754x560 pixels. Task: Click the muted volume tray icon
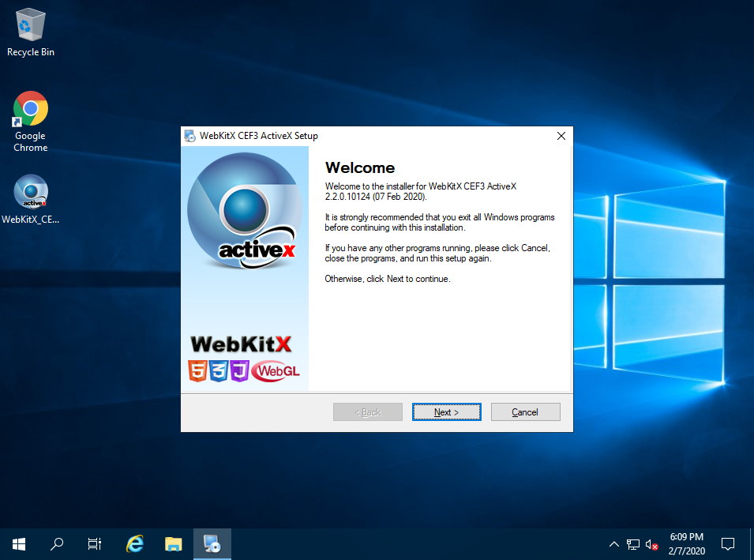pyautogui.click(x=651, y=544)
